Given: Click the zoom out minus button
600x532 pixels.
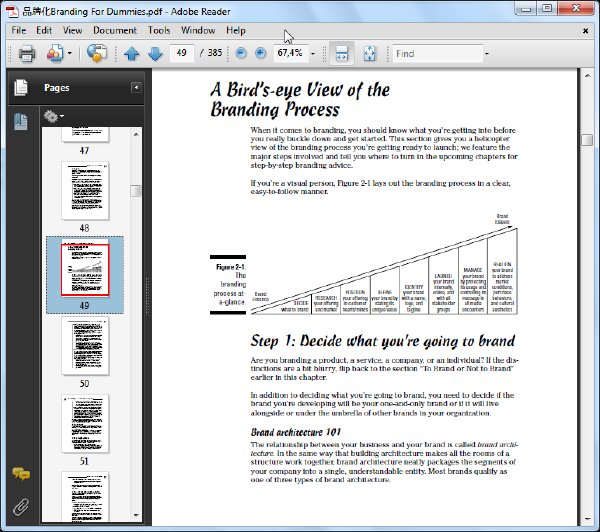Looking at the screenshot, I should [241, 53].
